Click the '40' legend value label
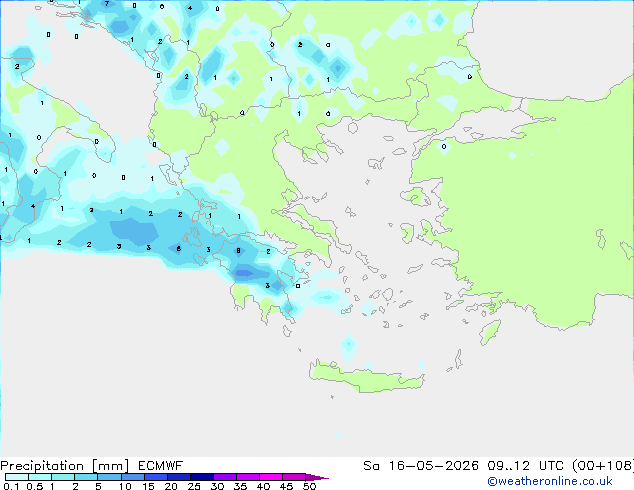 [x=264, y=486]
